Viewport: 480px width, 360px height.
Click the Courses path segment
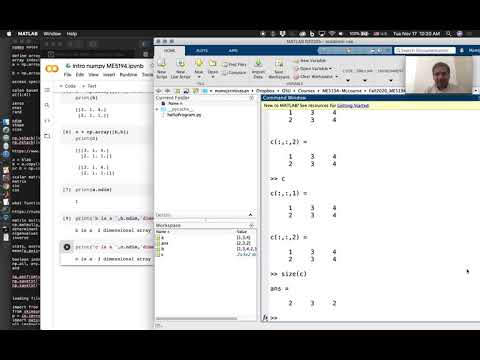306,91
